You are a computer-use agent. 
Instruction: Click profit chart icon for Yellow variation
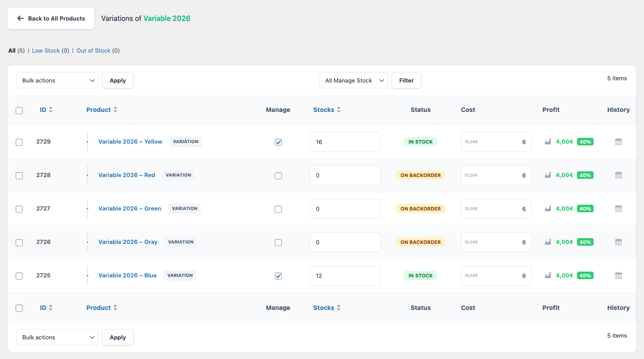[x=548, y=142]
